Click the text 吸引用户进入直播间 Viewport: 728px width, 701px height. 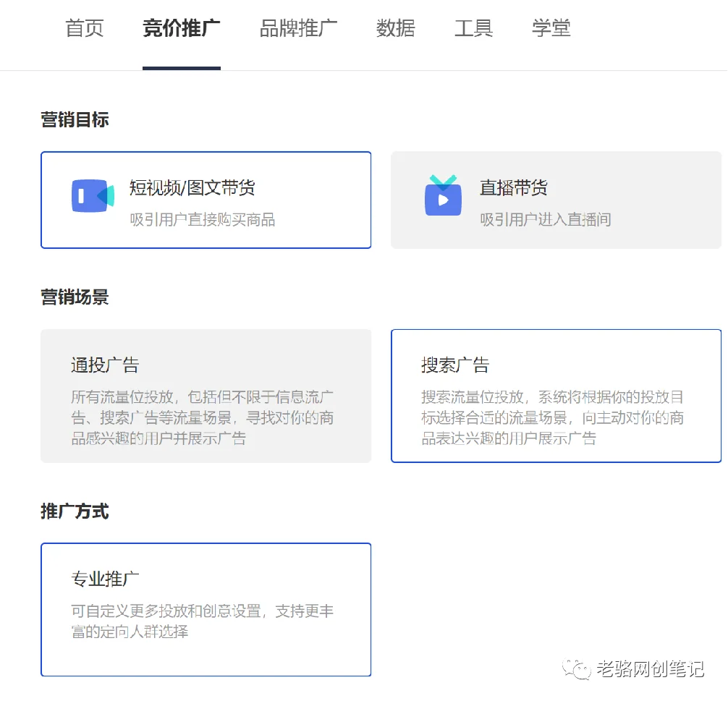(546, 220)
